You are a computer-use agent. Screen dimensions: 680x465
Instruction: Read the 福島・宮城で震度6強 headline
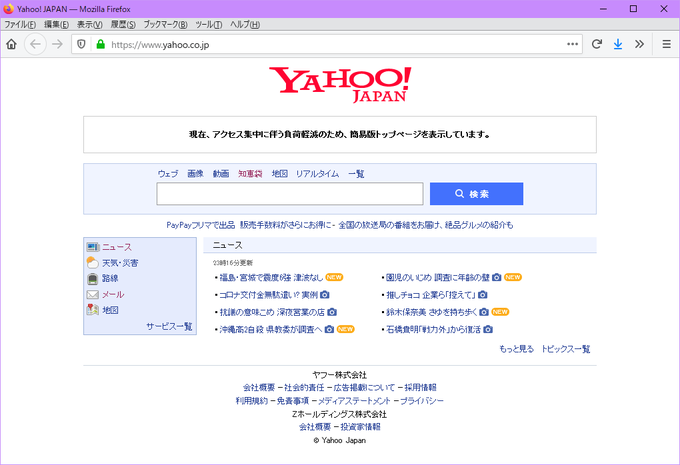pos(271,277)
